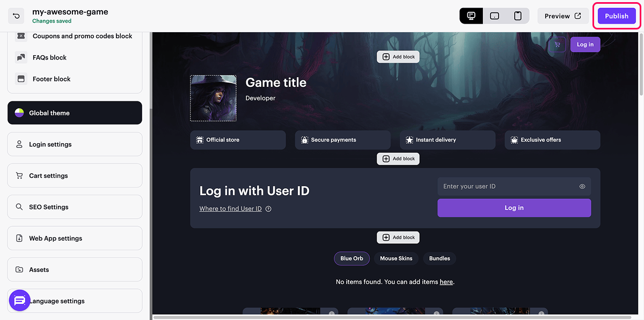Open Login settings
The image size is (644, 320).
75,144
